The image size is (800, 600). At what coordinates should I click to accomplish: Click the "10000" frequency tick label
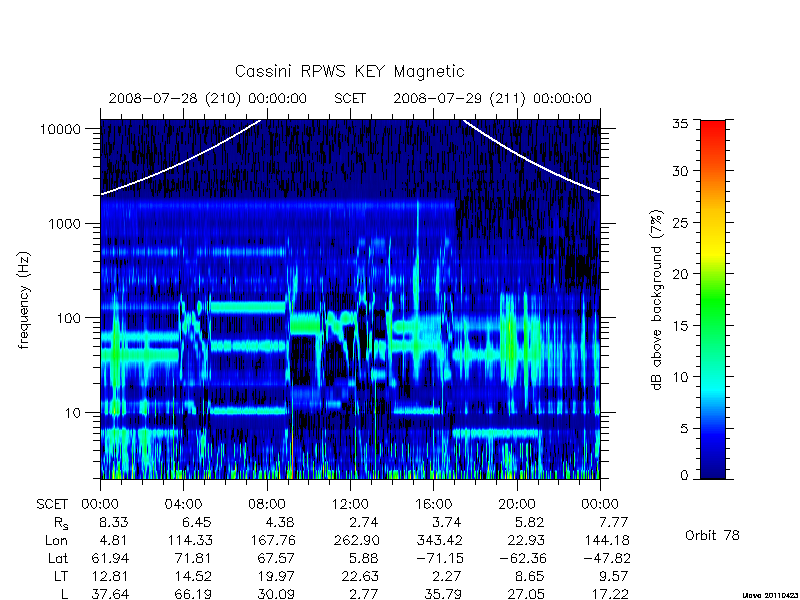point(60,130)
